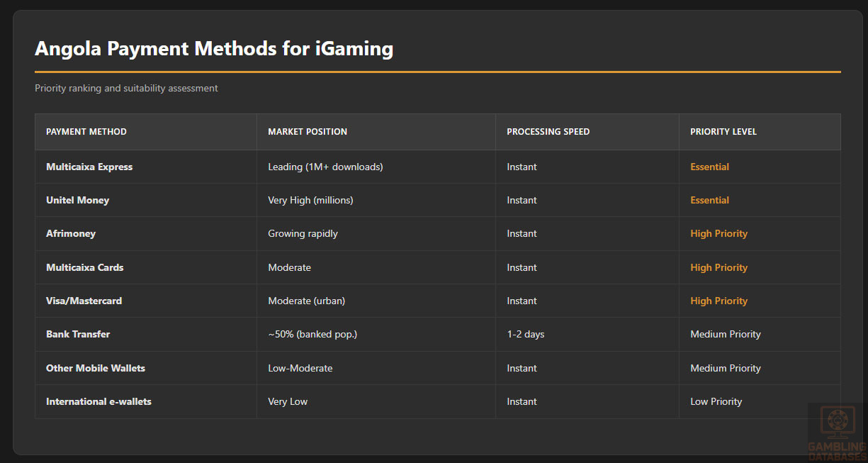Click the Gambling Databases logo icon
The height and width of the screenshot is (463, 868).
[837, 423]
